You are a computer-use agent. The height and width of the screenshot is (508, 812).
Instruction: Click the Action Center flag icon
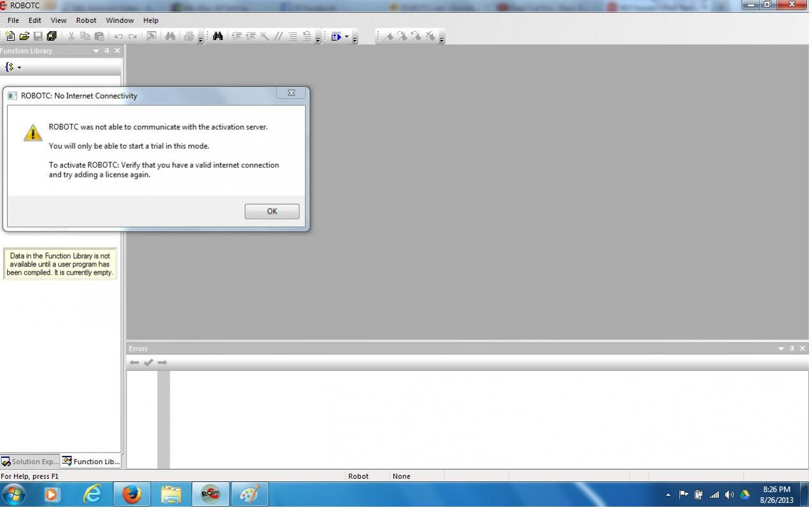tap(684, 495)
